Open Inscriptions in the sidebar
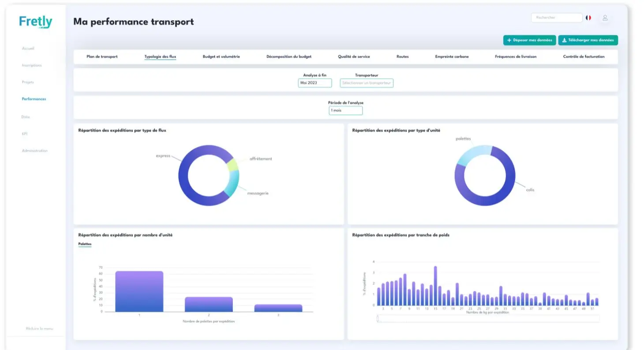644x350 pixels. click(x=32, y=65)
